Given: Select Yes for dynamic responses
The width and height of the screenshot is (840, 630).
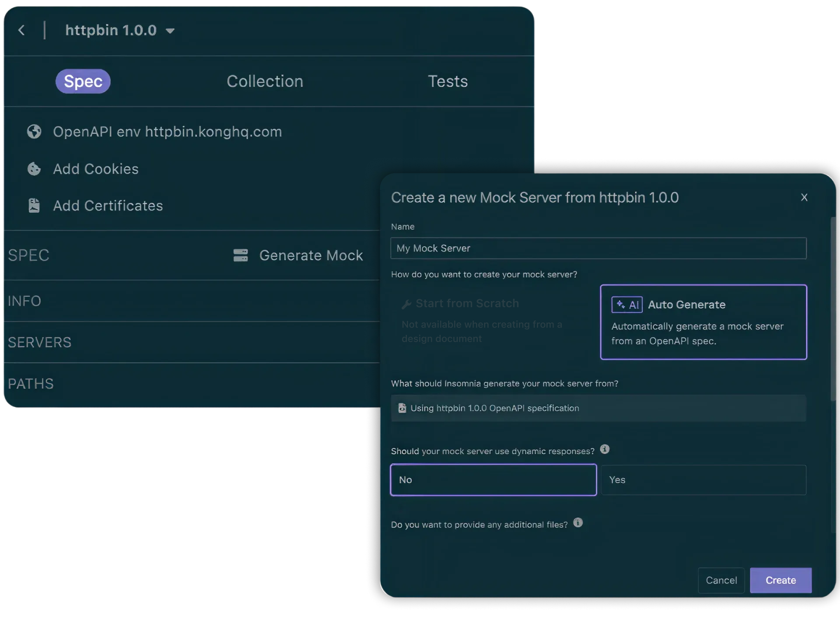Looking at the screenshot, I should (703, 480).
